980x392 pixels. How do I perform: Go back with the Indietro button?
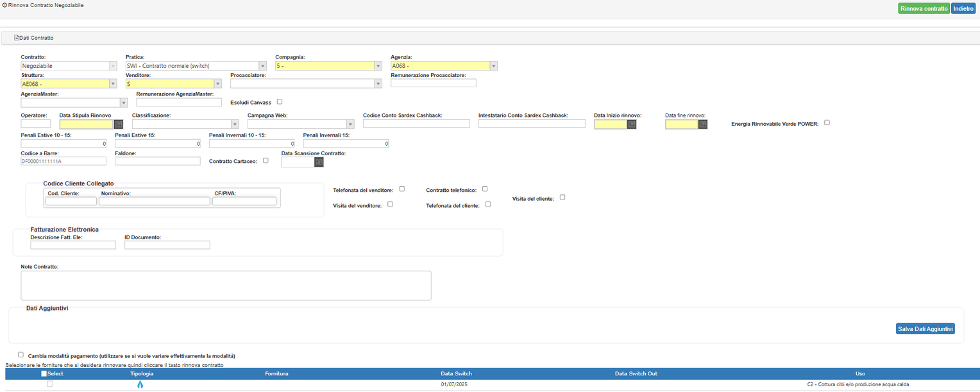pos(963,8)
